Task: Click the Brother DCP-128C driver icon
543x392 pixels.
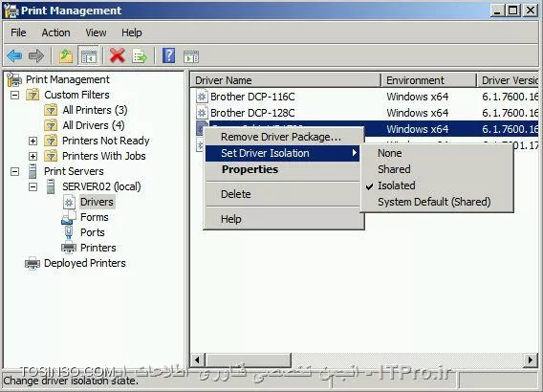Action: tap(202, 113)
